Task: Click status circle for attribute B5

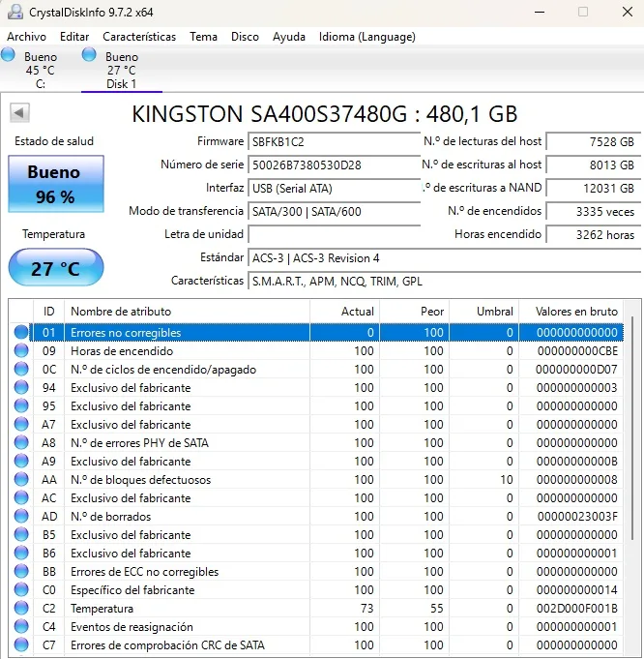Action: click(21, 535)
